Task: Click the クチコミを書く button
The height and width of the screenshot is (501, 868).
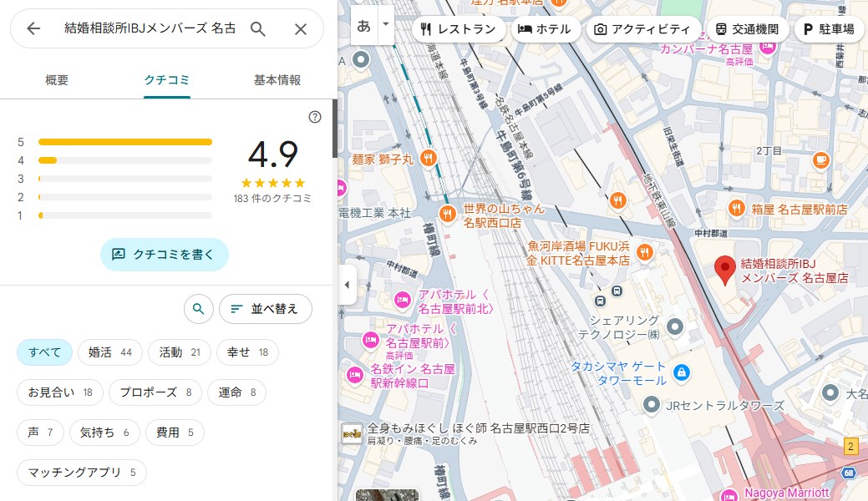Action: [x=164, y=255]
